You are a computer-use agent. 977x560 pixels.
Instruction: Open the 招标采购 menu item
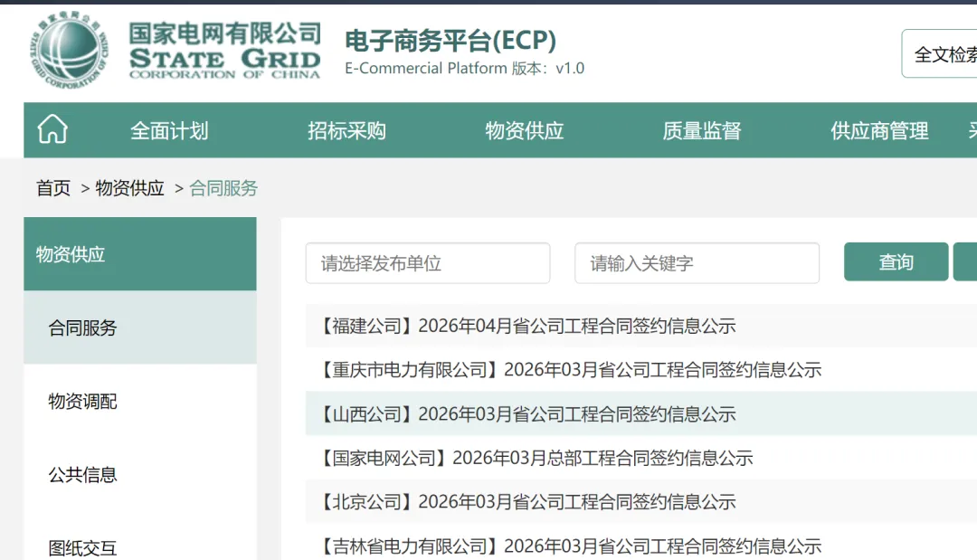pyautogui.click(x=346, y=130)
